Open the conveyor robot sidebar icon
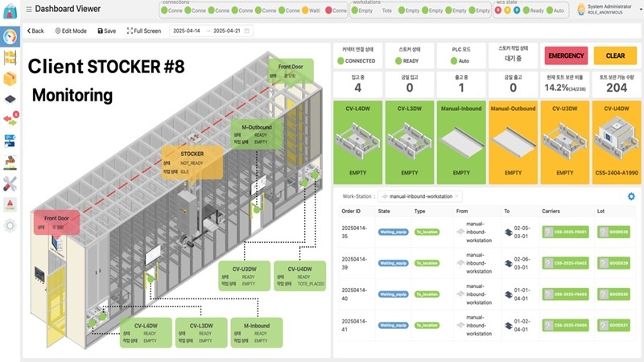 coord(10,162)
